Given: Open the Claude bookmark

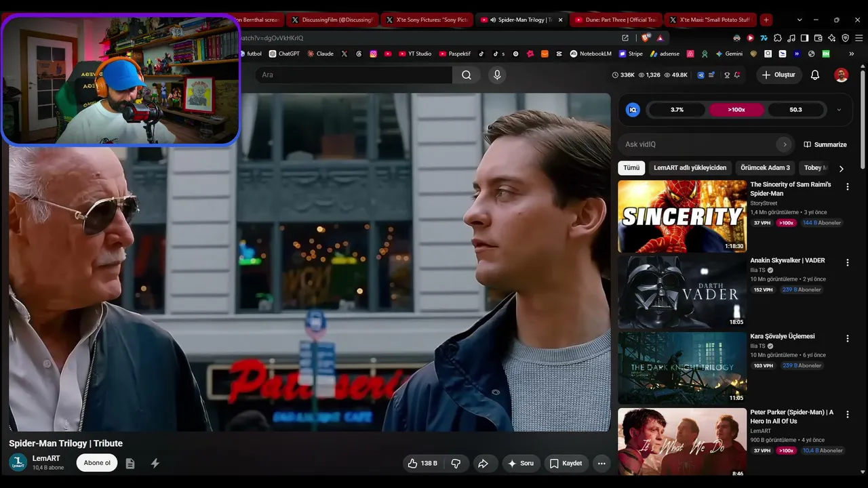Looking at the screenshot, I should 320,54.
